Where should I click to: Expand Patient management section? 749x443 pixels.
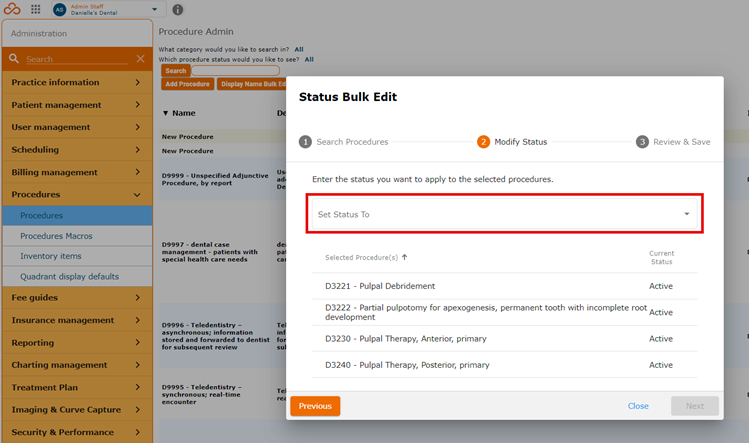[77, 105]
